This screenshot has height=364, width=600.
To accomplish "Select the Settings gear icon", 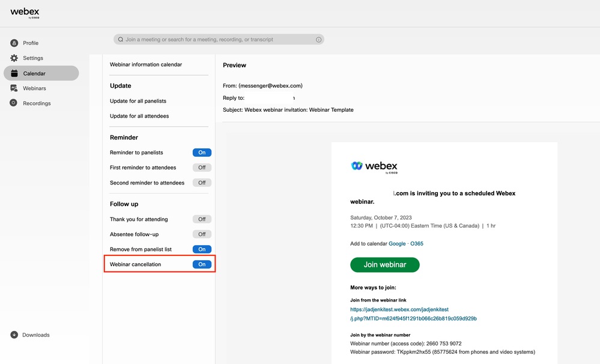I will pos(13,58).
